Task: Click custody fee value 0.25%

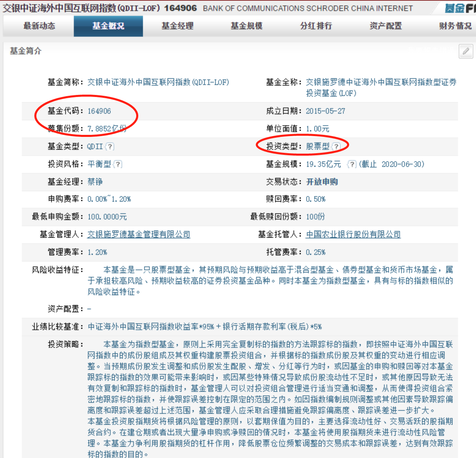Action: [x=316, y=252]
